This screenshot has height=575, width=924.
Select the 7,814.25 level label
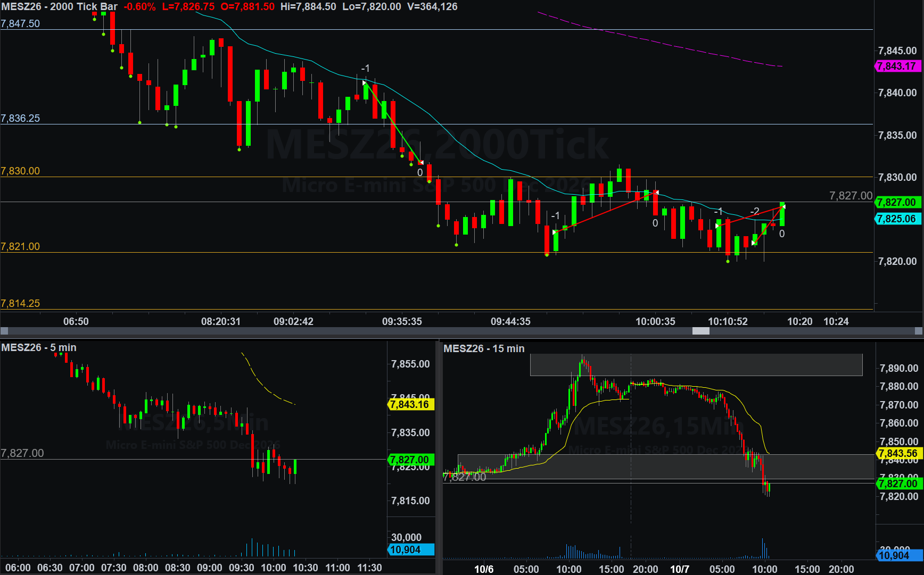pos(20,303)
